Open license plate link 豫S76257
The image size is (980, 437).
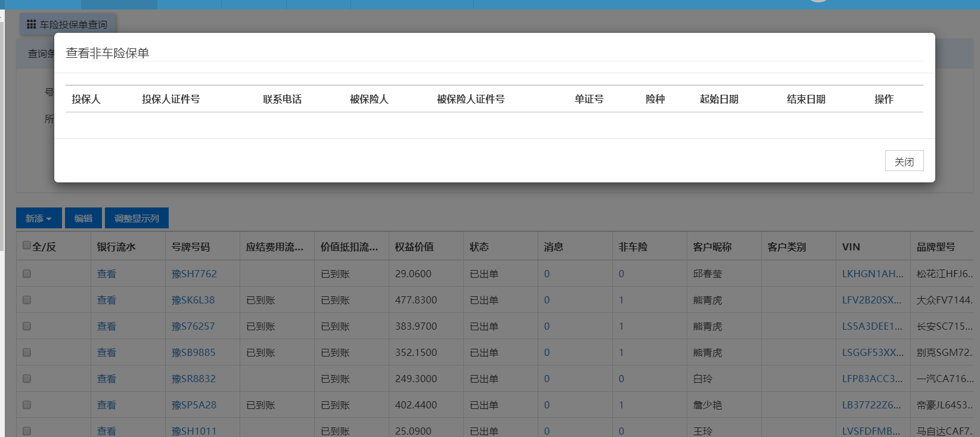pos(193,326)
